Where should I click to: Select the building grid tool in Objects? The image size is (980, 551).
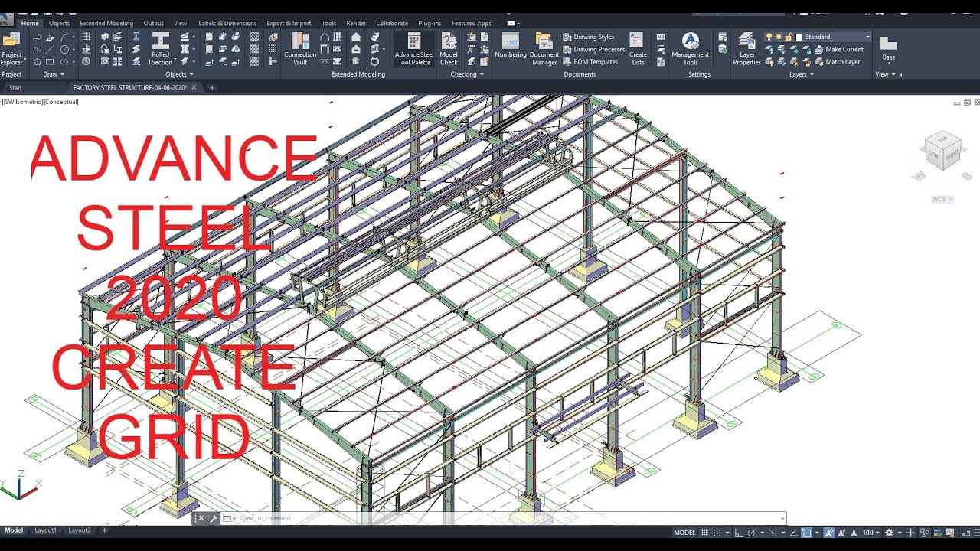click(x=86, y=37)
